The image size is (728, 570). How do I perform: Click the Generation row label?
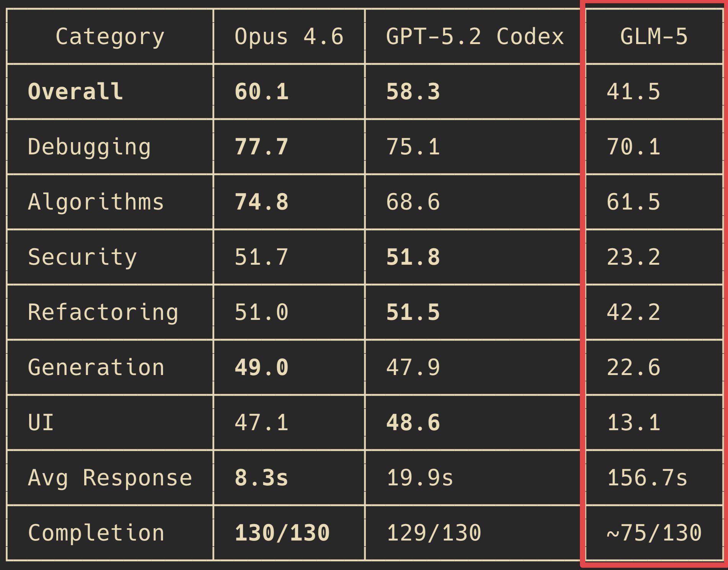coord(96,367)
